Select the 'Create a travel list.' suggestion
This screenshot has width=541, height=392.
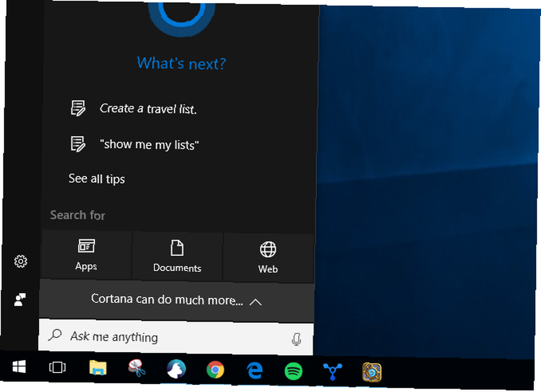pyautogui.click(x=148, y=109)
